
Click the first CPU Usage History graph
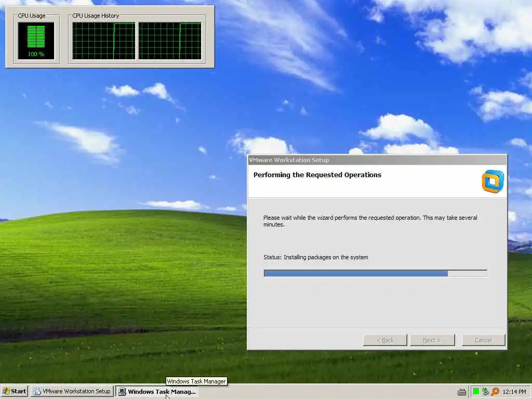(104, 41)
